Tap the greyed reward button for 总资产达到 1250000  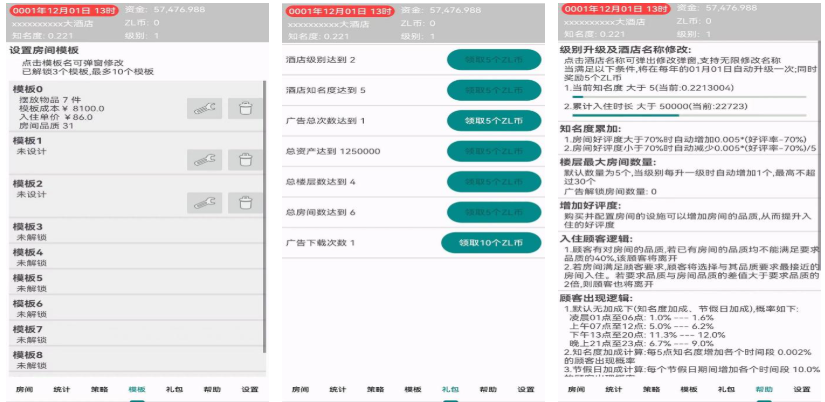click(493, 151)
